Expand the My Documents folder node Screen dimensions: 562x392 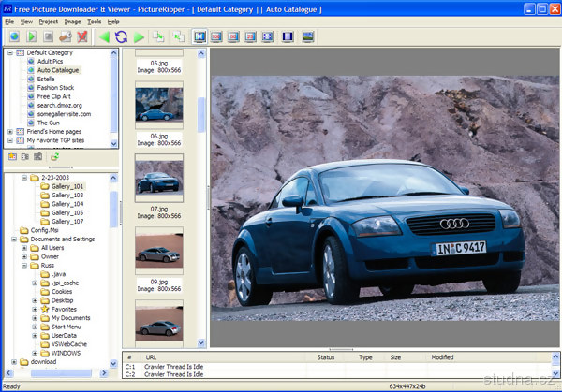(35, 318)
